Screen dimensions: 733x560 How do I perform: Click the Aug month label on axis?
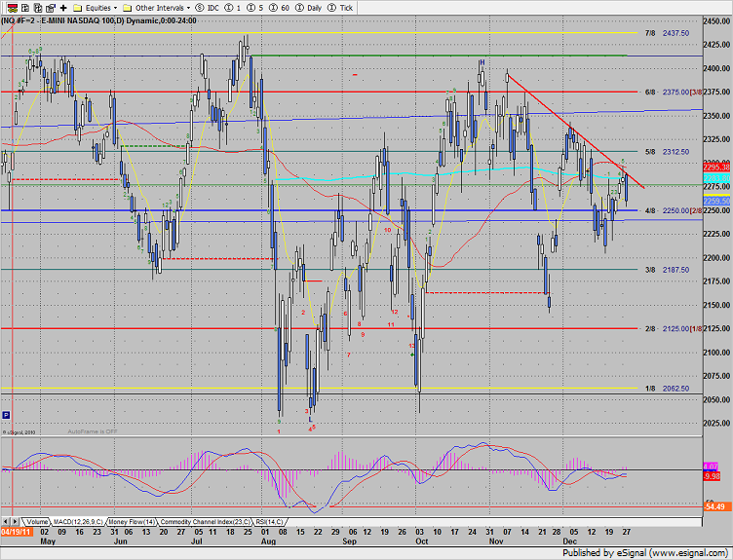pyautogui.click(x=268, y=541)
